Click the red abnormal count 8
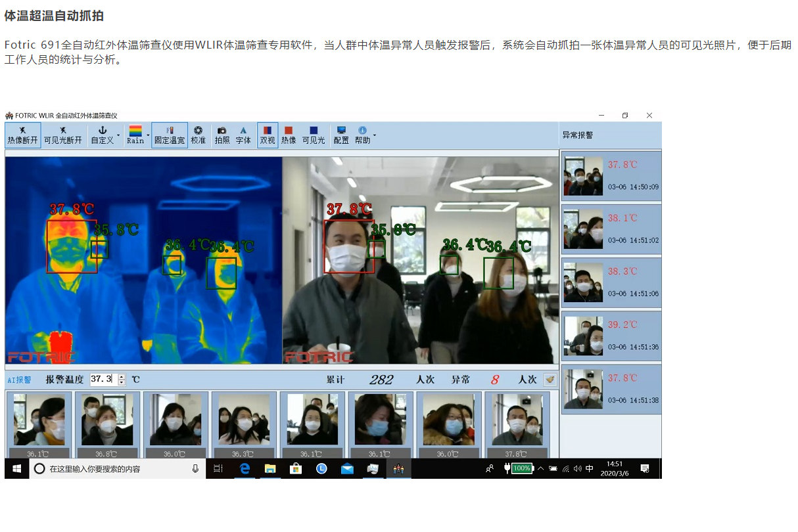The height and width of the screenshot is (532, 798). pyautogui.click(x=495, y=380)
